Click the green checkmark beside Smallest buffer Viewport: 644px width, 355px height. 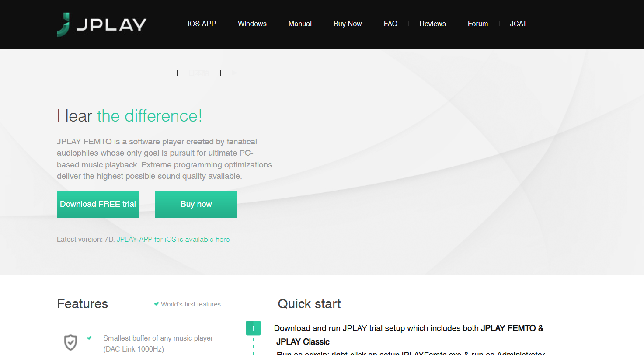pos(89,338)
